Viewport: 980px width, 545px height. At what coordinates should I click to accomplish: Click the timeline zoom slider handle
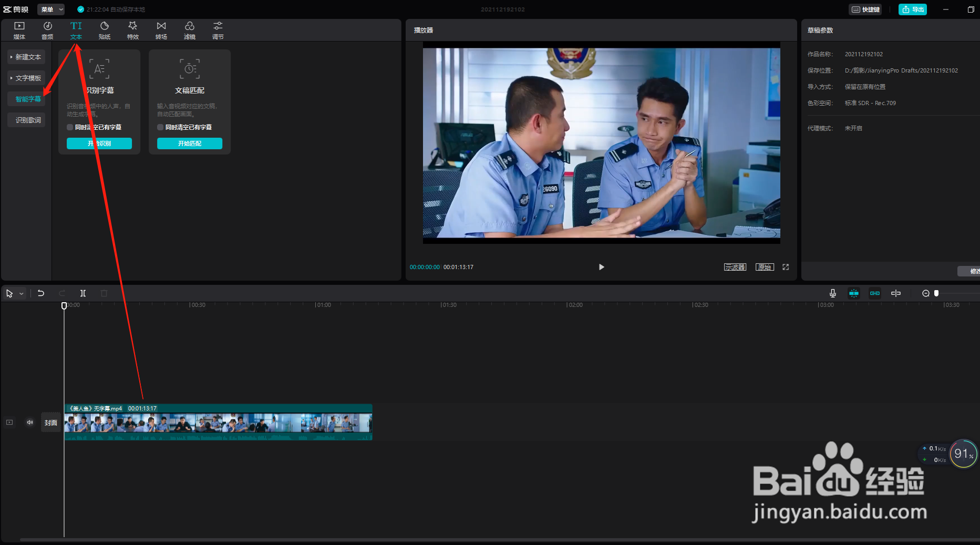pyautogui.click(x=936, y=293)
